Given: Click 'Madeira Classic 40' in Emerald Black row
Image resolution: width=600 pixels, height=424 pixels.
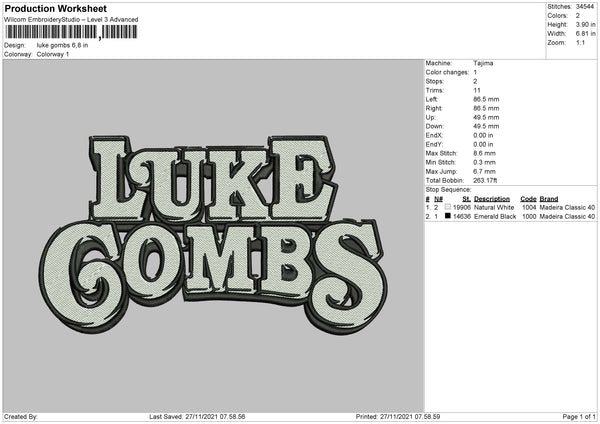Looking at the screenshot, I should coord(567,217).
